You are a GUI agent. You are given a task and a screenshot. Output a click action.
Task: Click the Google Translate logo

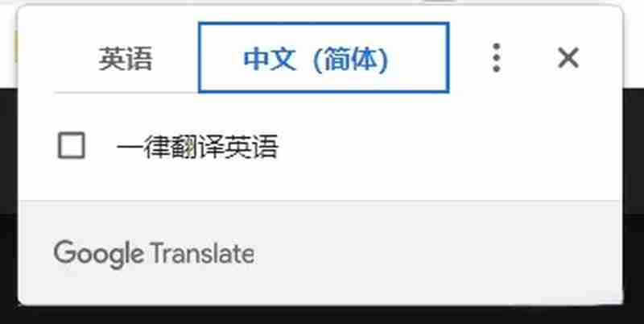click(x=154, y=253)
